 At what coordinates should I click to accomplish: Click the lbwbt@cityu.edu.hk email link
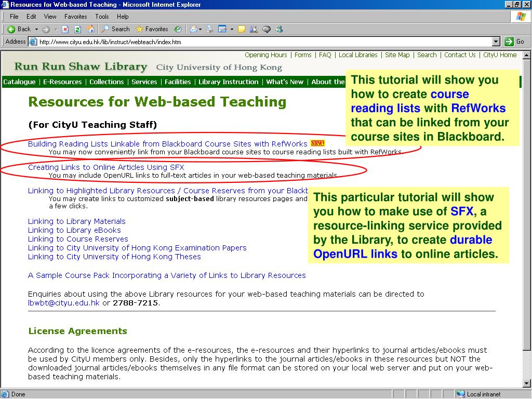click(x=64, y=303)
